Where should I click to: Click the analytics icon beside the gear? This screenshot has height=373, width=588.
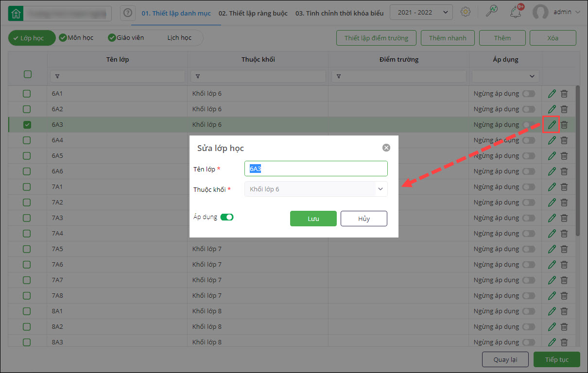click(492, 12)
